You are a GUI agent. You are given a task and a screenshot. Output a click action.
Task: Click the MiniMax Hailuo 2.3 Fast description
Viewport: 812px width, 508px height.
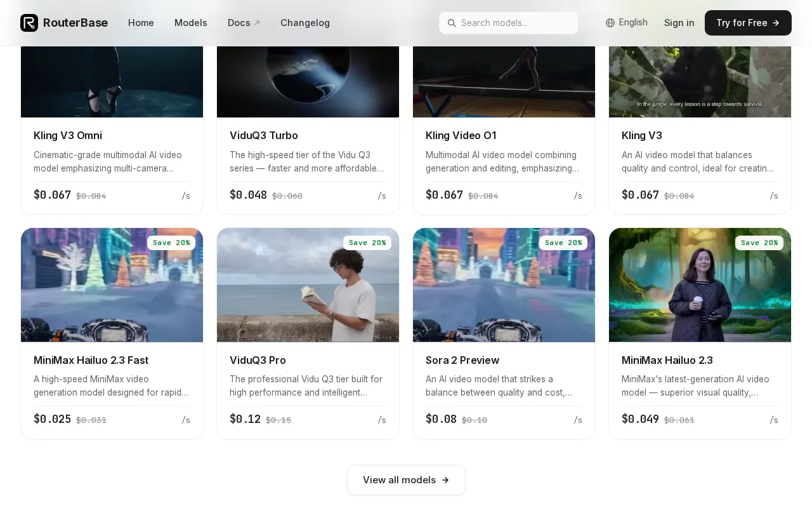(112, 386)
